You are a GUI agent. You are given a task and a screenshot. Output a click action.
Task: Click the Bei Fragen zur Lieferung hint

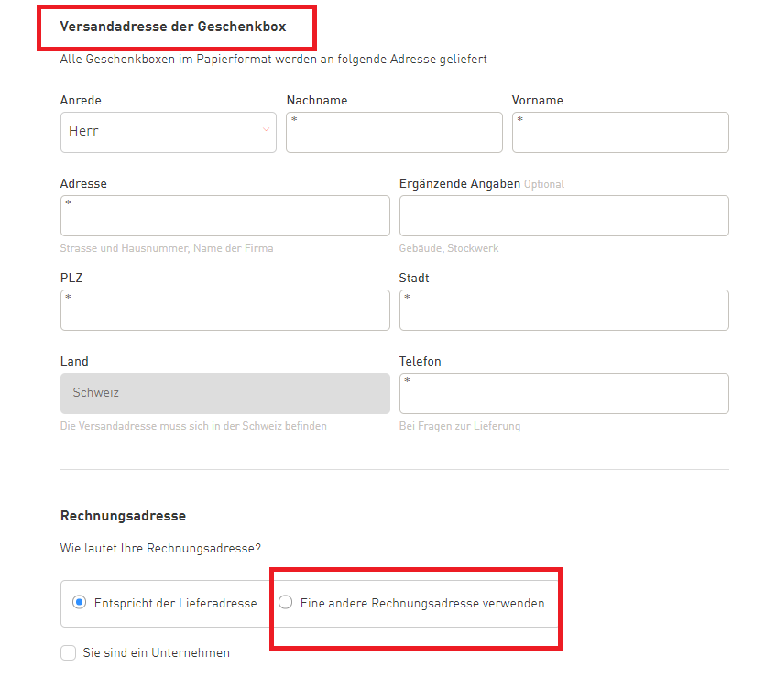click(x=460, y=426)
